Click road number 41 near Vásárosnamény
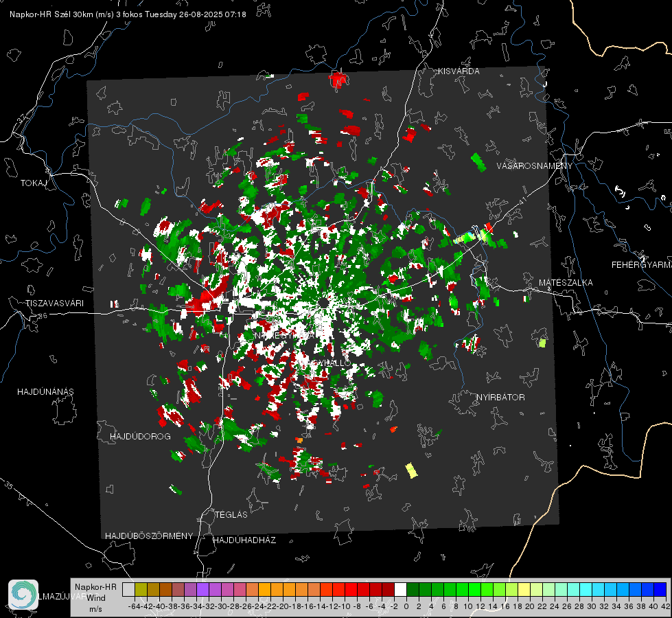Viewport: 672px width, 618px height. click(522, 201)
